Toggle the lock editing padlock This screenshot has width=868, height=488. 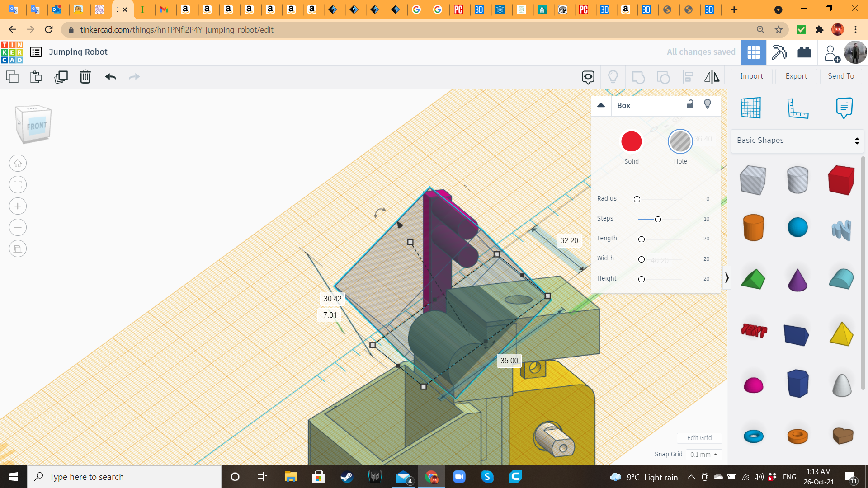690,104
